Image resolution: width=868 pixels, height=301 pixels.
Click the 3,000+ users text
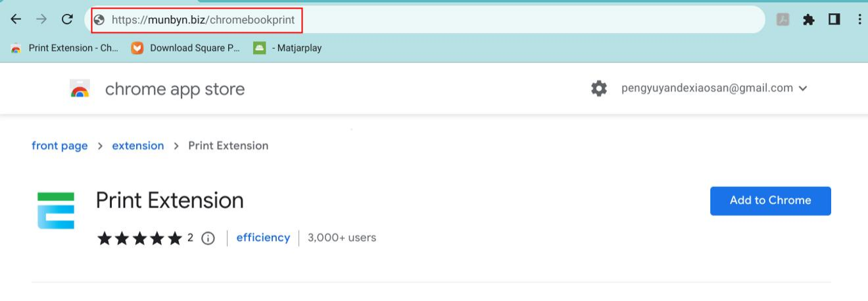[342, 238]
